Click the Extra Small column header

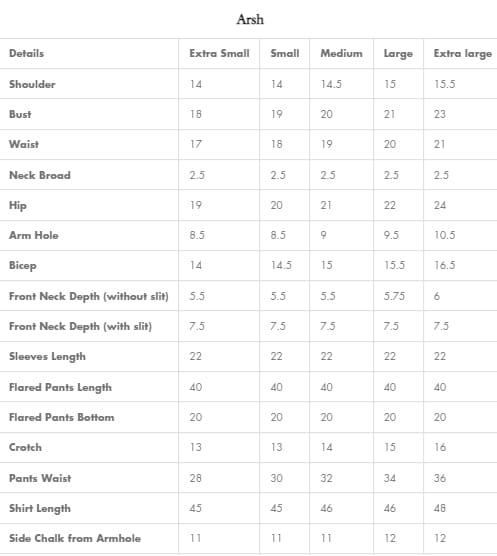pos(219,54)
